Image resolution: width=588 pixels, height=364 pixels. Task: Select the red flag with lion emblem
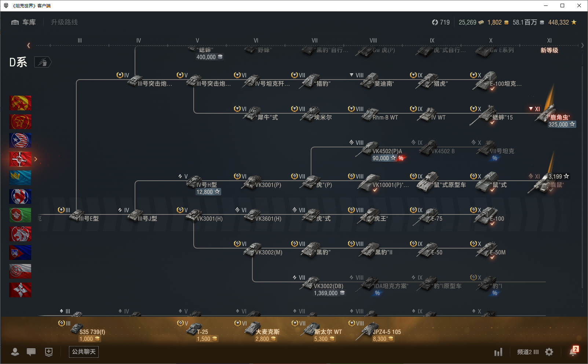coord(20,234)
